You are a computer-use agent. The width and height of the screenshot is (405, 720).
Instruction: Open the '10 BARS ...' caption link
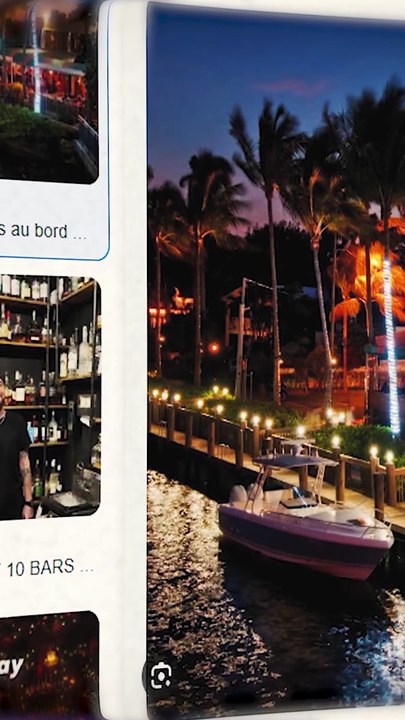coord(50,568)
